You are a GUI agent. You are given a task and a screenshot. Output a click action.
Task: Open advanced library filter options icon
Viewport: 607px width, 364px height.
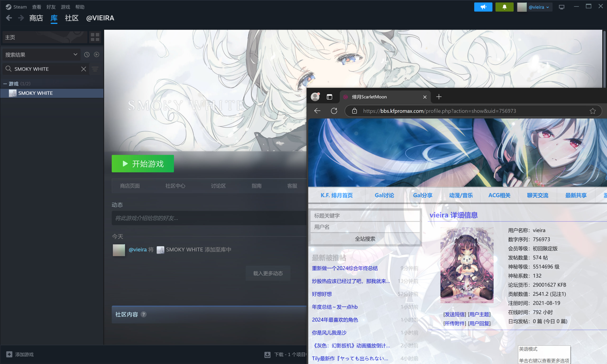point(95,69)
